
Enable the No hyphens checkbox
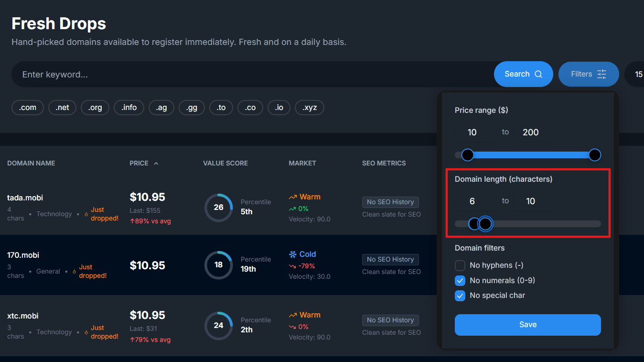[460, 265]
